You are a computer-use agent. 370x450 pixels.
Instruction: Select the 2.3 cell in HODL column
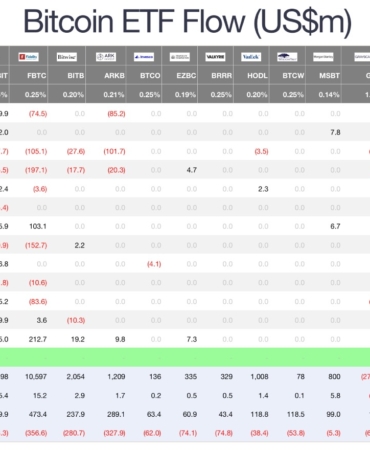(263, 189)
